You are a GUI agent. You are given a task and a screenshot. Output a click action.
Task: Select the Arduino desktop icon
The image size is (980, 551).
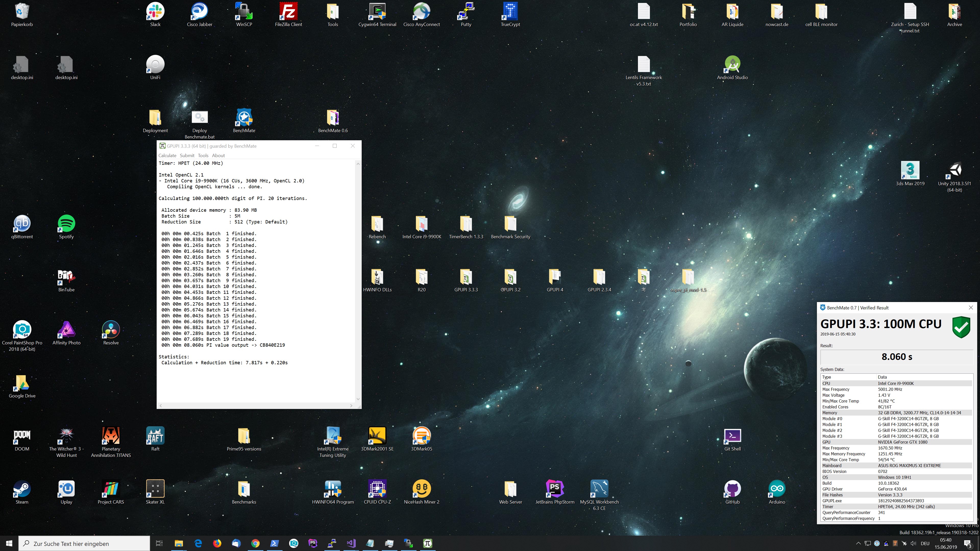point(777,492)
